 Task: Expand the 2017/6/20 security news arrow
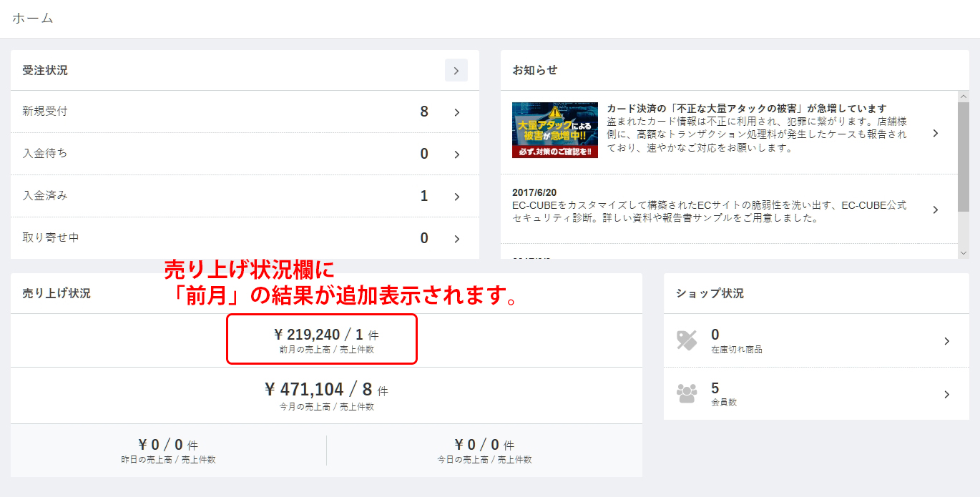point(935,210)
